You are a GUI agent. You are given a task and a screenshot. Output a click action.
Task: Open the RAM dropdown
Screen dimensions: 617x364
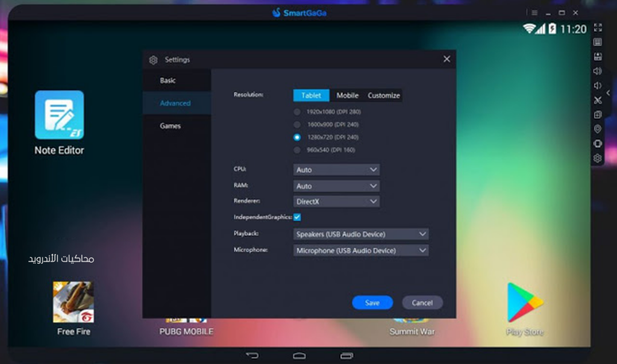[x=336, y=186]
